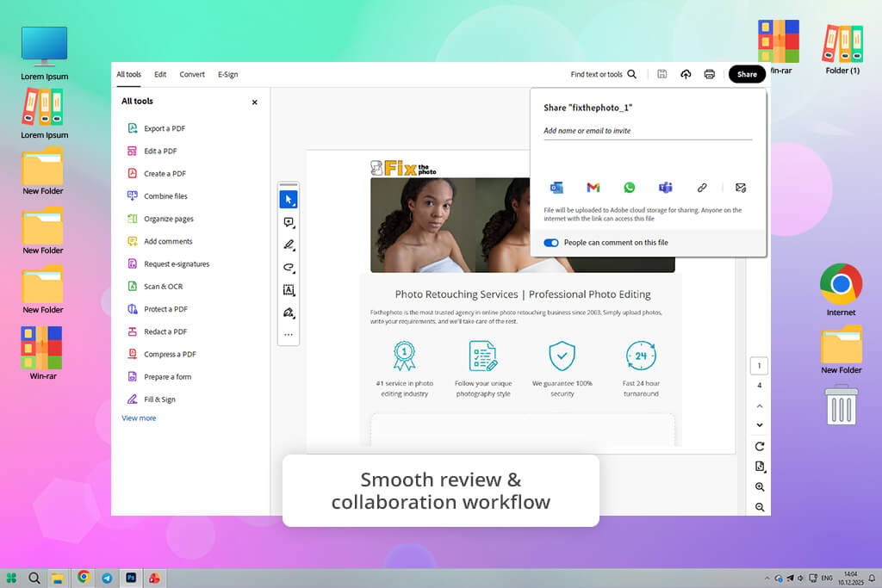Disable 'People can comment on this file' toggle
This screenshot has width=882, height=588.
(551, 243)
